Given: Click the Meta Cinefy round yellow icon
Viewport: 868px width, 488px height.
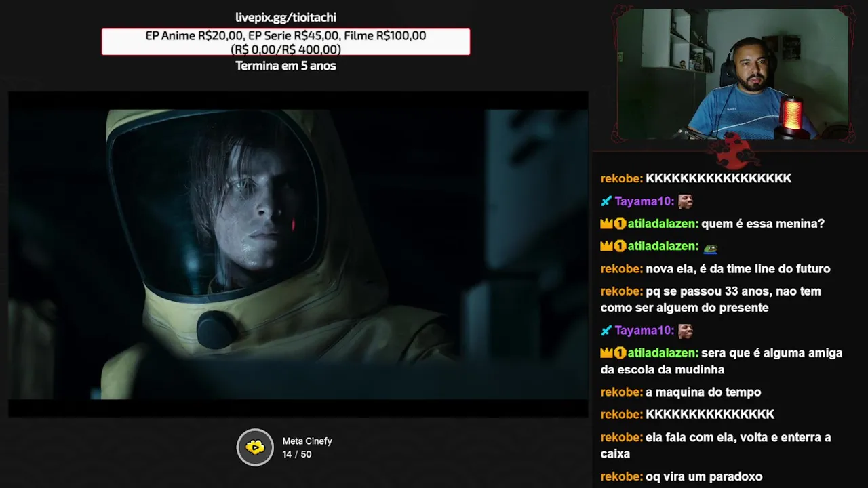Looking at the screenshot, I should click(255, 447).
